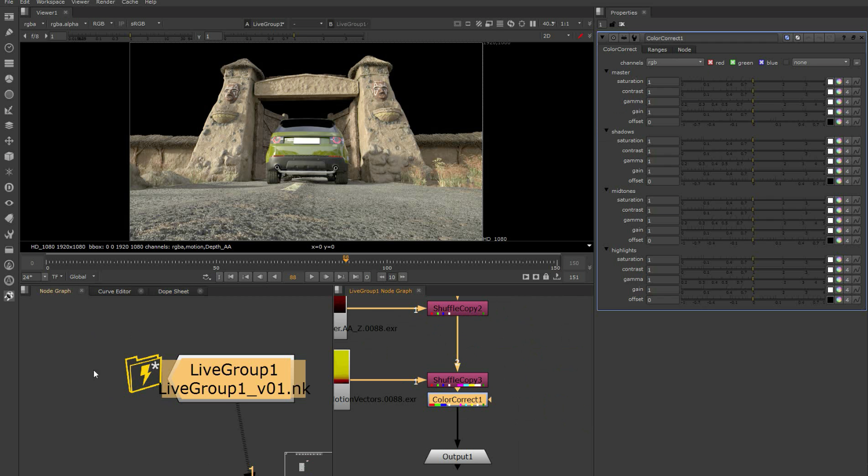Open the none mask dropdown

click(820, 62)
